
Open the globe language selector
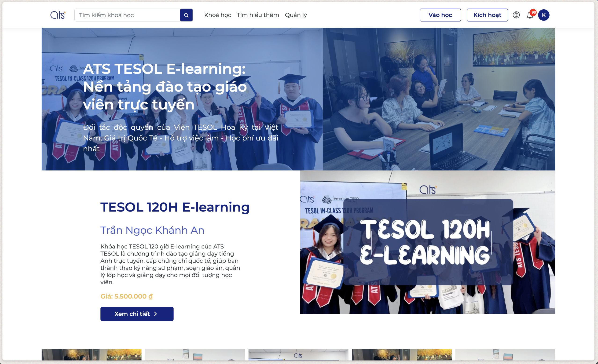[516, 15]
